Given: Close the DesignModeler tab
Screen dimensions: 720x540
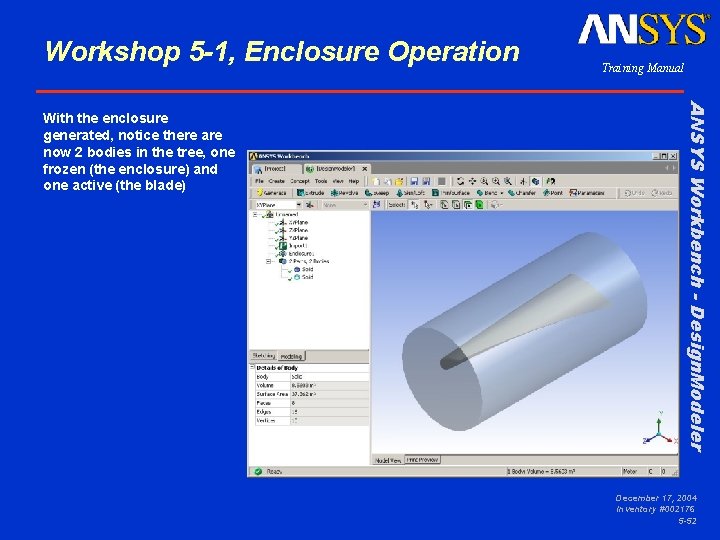Looking at the screenshot, I should click(x=365, y=169).
